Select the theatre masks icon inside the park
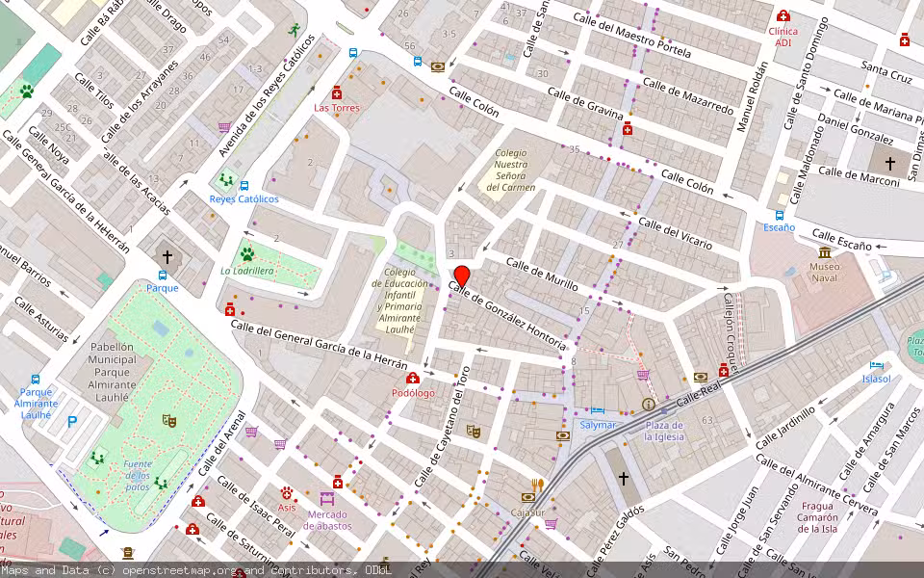Image resolution: width=924 pixels, height=578 pixels. point(169,421)
